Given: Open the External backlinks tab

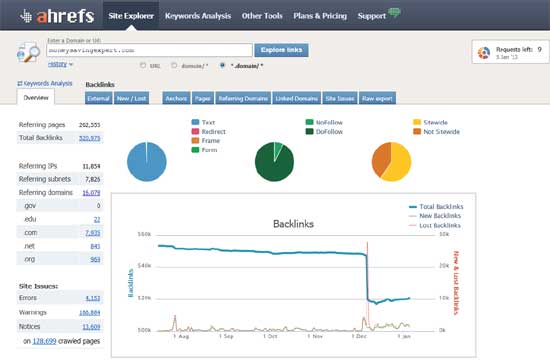Looking at the screenshot, I should [x=99, y=98].
